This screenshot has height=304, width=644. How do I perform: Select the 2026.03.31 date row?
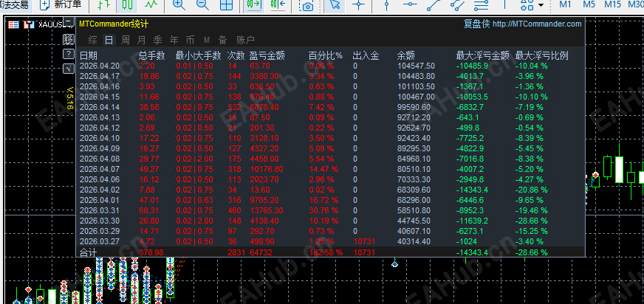[100, 210]
